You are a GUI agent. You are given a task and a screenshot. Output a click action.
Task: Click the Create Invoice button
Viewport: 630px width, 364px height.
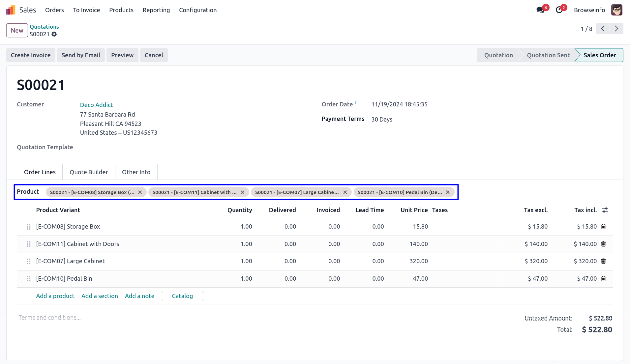tap(31, 55)
